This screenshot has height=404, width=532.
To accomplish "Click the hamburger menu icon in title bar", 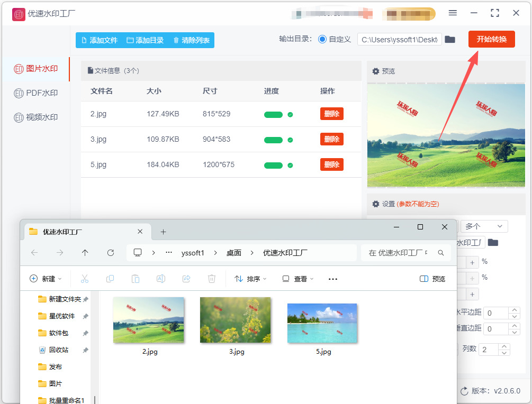I will tap(453, 13).
